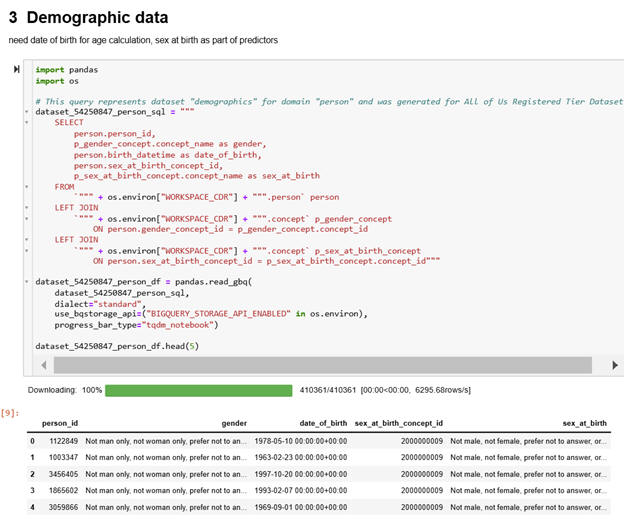Screen dimensions: 624x520
Task: Click the person.person_id SQL line
Action: click(114, 134)
